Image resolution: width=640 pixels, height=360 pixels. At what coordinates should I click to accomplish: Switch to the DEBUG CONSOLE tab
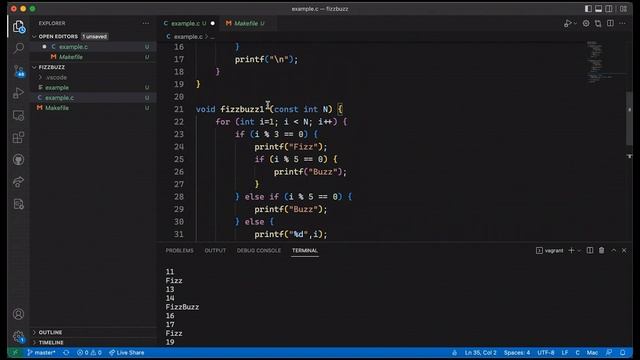[259, 250]
